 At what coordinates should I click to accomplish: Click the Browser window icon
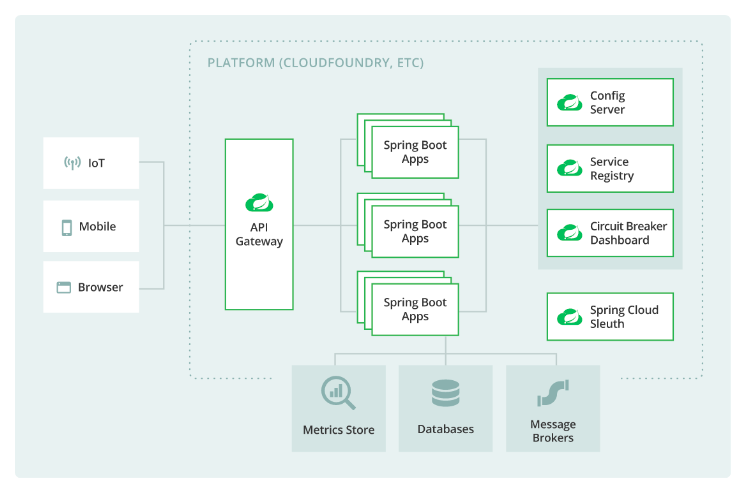[64, 287]
